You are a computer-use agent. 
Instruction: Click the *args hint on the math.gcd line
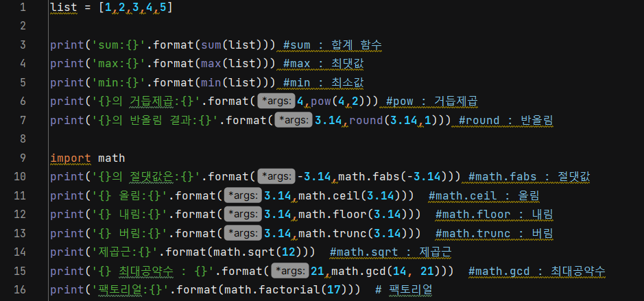289,271
